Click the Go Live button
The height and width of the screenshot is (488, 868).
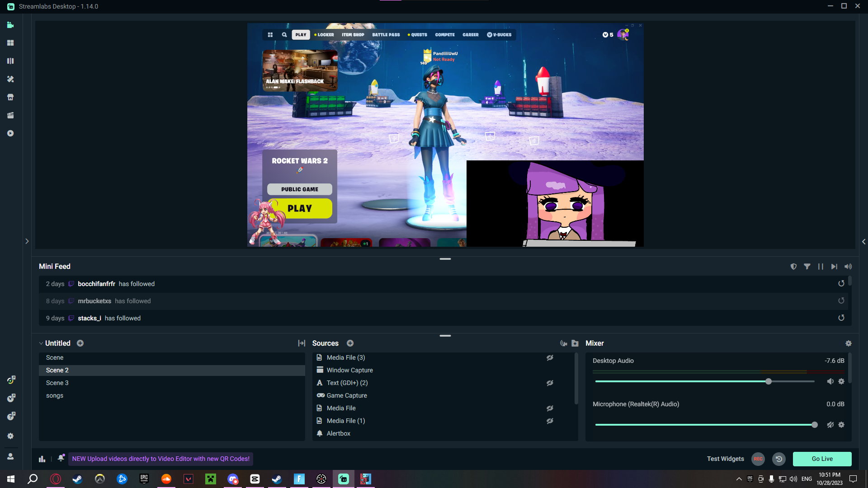coord(822,459)
